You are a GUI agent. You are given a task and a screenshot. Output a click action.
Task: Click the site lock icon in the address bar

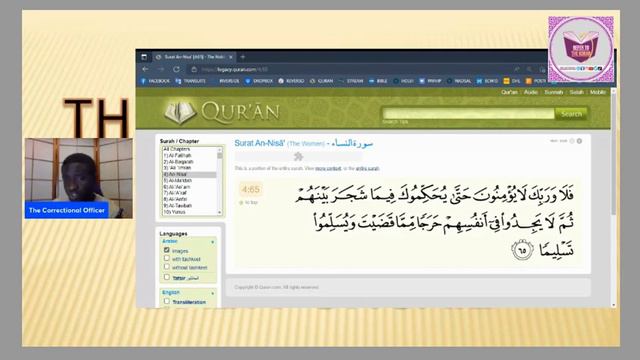(194, 69)
